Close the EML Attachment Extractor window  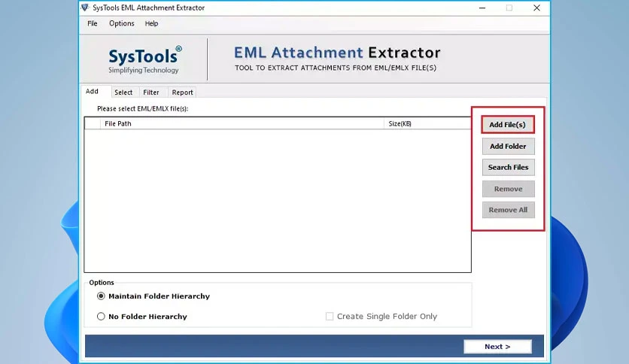pos(536,8)
